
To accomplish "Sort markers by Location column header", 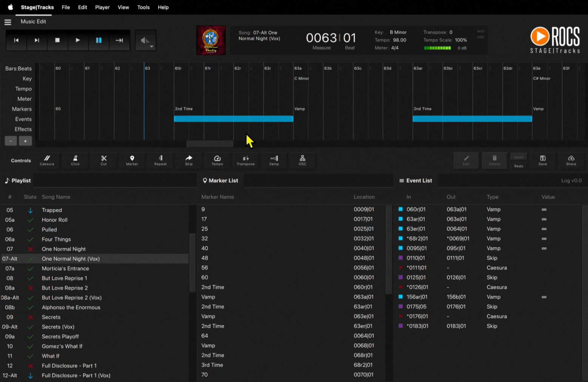I will [x=364, y=197].
